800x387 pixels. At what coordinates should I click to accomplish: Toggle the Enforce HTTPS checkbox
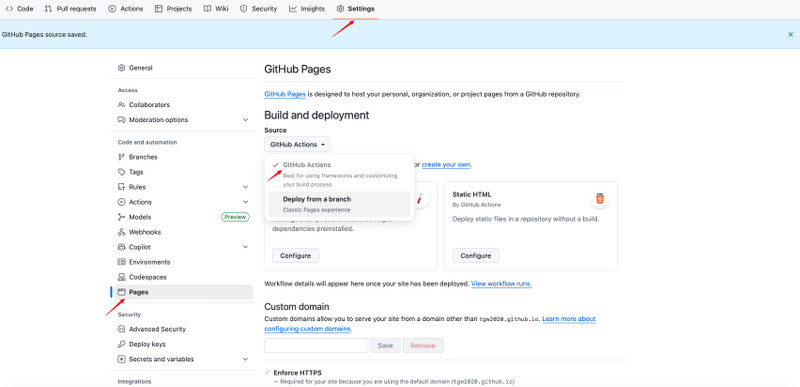click(x=267, y=372)
